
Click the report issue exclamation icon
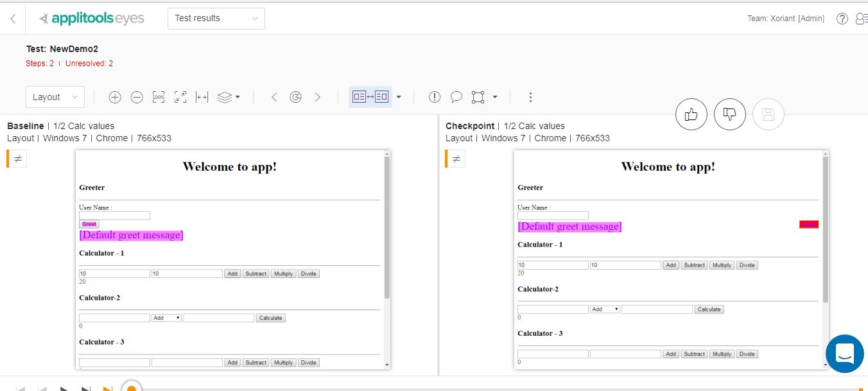pos(435,97)
